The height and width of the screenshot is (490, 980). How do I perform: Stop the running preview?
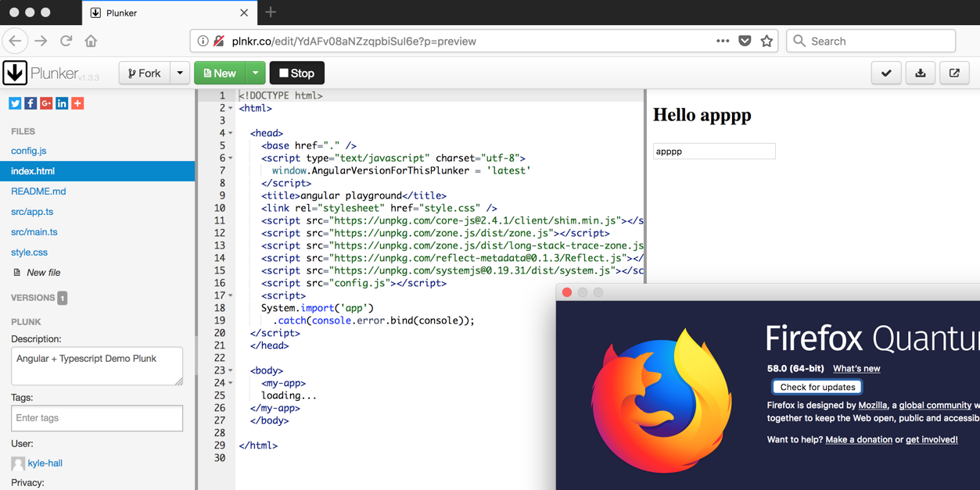(x=296, y=72)
